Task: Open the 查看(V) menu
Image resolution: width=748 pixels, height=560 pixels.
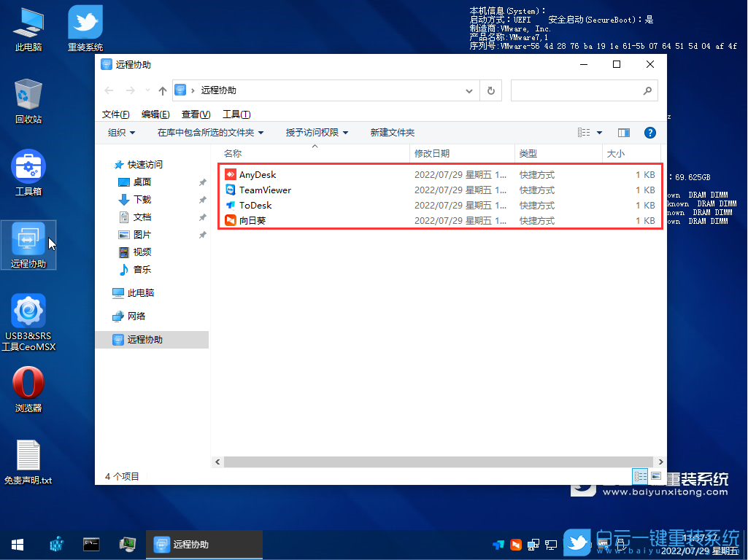Action: [195, 114]
